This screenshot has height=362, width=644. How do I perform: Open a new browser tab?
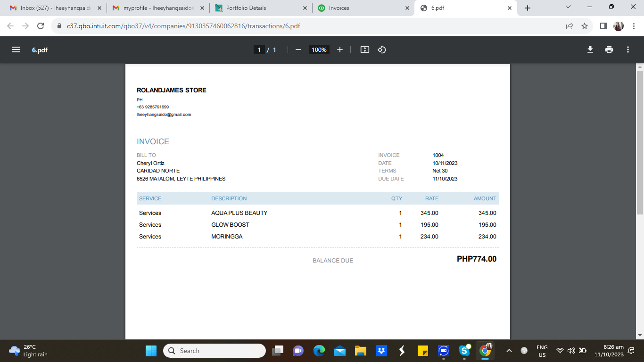528,8
